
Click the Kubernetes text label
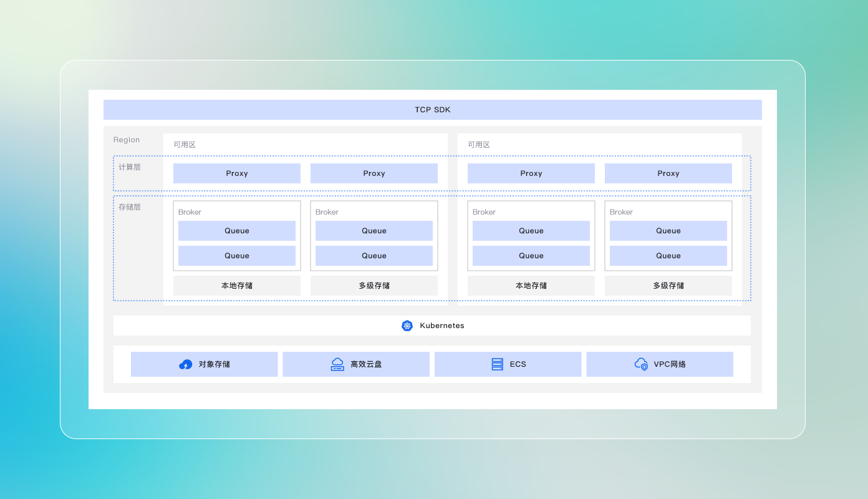click(442, 326)
